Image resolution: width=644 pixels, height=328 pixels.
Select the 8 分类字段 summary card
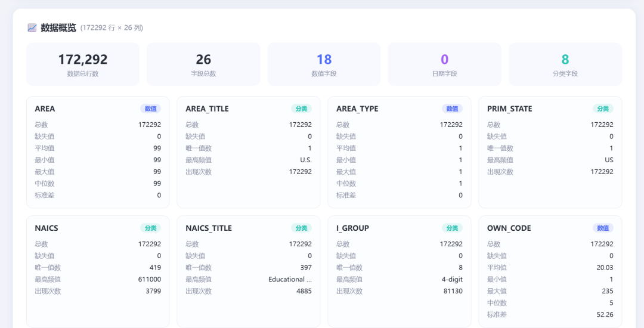click(565, 64)
